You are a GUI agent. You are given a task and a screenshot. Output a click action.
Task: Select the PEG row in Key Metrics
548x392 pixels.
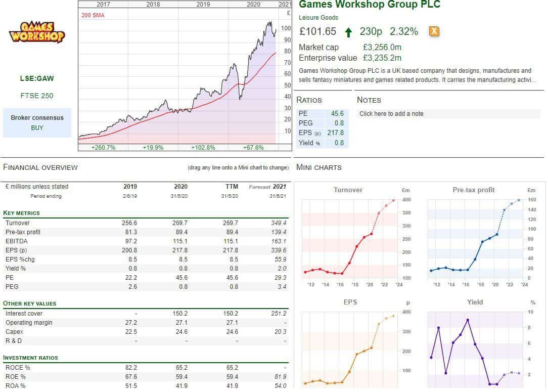point(145,286)
